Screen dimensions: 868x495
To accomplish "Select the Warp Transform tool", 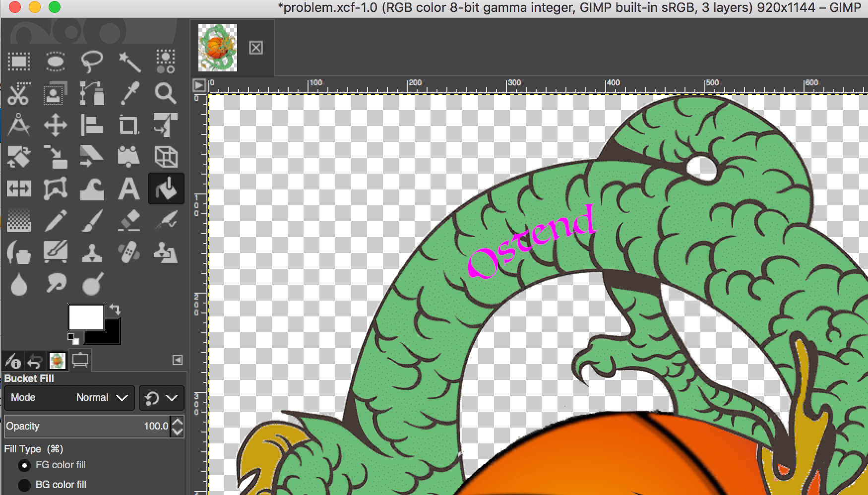I will tap(92, 188).
